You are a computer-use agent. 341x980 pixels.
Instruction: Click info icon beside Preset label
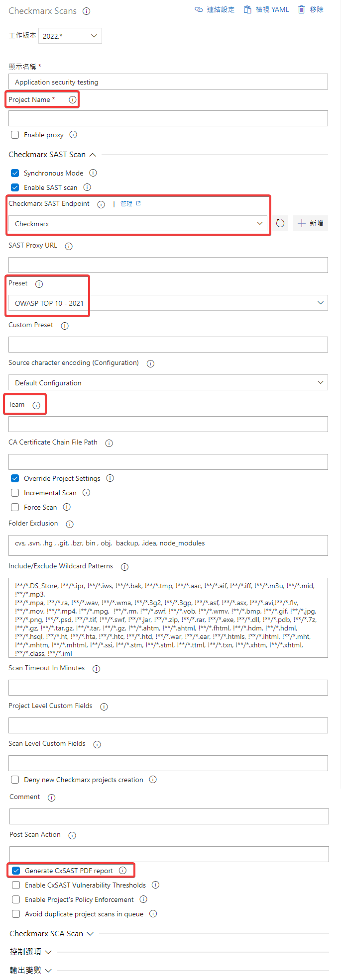39,284
